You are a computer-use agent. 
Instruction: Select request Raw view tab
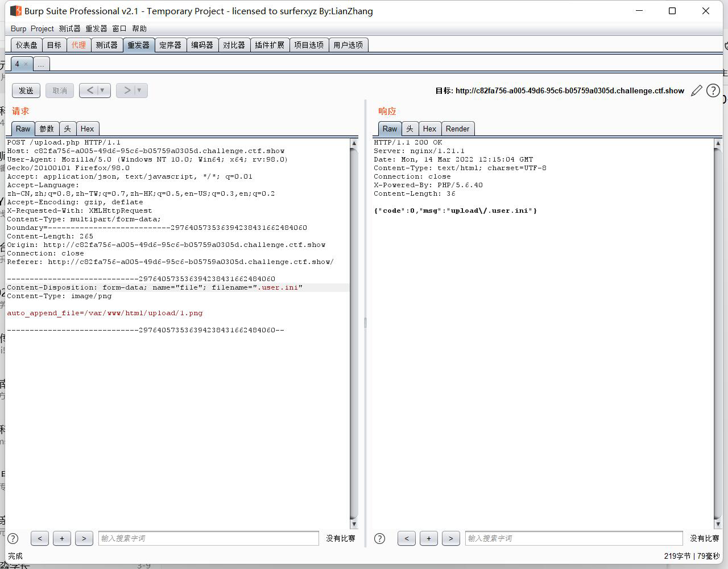click(x=23, y=129)
